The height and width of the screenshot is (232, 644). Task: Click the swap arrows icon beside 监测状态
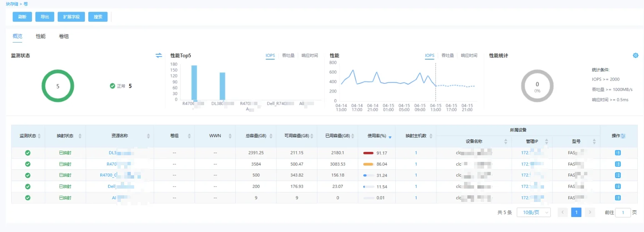[x=159, y=55]
